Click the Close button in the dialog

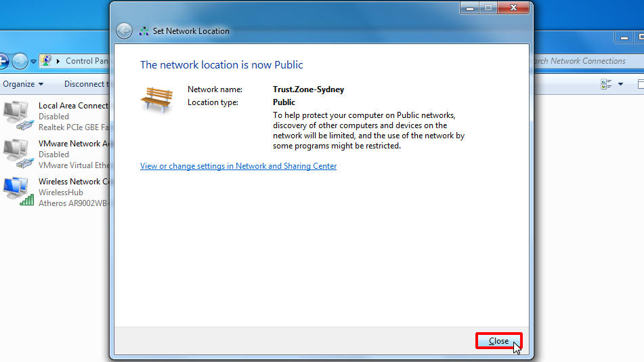[x=498, y=341]
